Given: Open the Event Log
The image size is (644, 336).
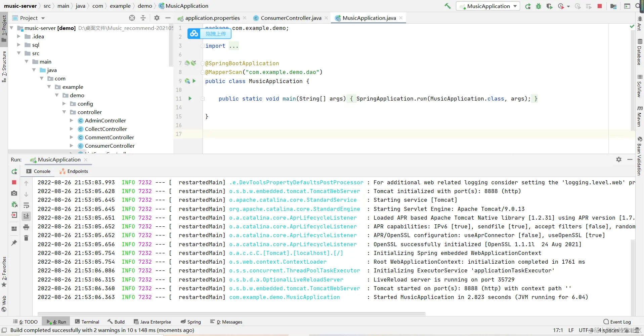Looking at the screenshot, I should [617, 322].
